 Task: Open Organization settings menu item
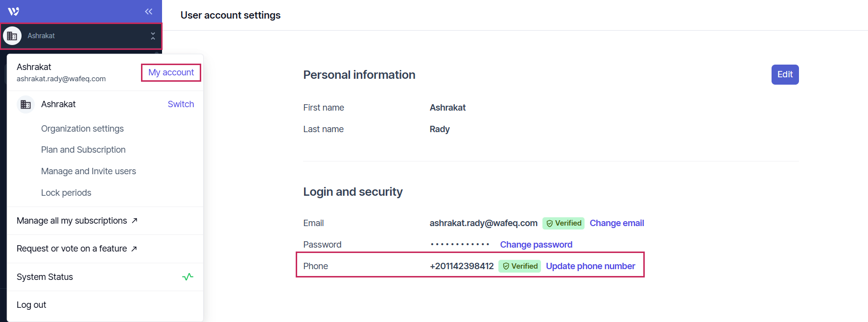(82, 129)
